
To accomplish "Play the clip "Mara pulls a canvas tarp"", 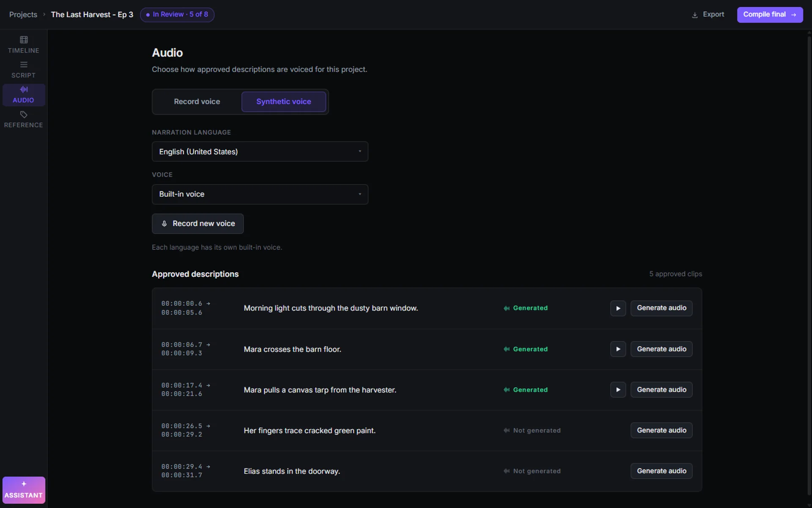I will click(618, 390).
